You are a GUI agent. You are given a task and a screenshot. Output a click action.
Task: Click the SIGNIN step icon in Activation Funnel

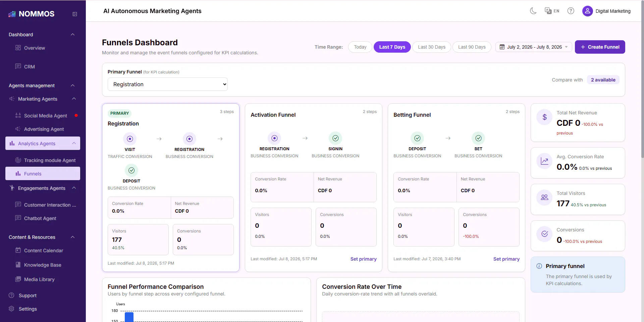pos(335,138)
